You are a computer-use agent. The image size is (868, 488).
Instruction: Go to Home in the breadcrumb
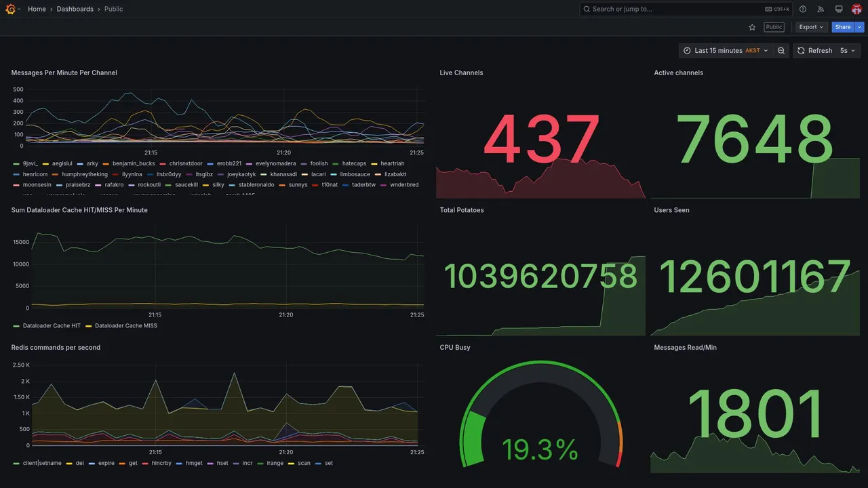pyautogui.click(x=37, y=9)
